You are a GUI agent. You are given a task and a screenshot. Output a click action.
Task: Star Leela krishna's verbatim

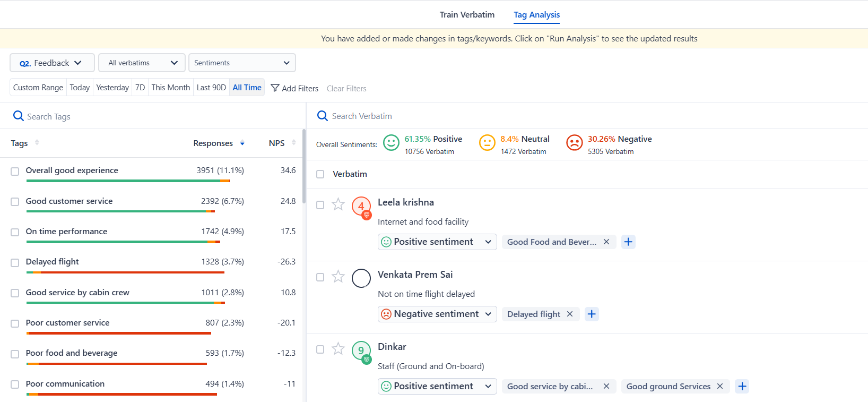pos(338,204)
